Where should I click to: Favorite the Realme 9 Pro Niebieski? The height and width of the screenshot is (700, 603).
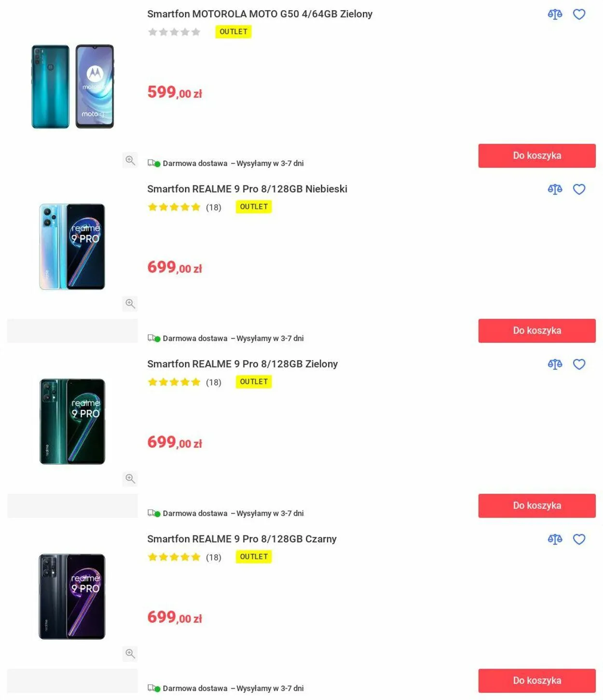pyautogui.click(x=579, y=189)
